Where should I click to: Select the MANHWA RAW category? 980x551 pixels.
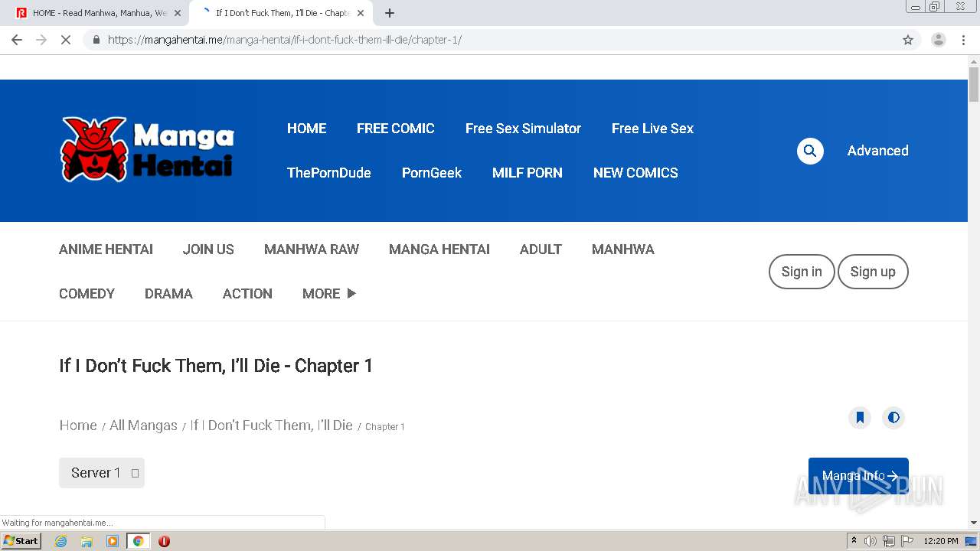click(x=312, y=249)
